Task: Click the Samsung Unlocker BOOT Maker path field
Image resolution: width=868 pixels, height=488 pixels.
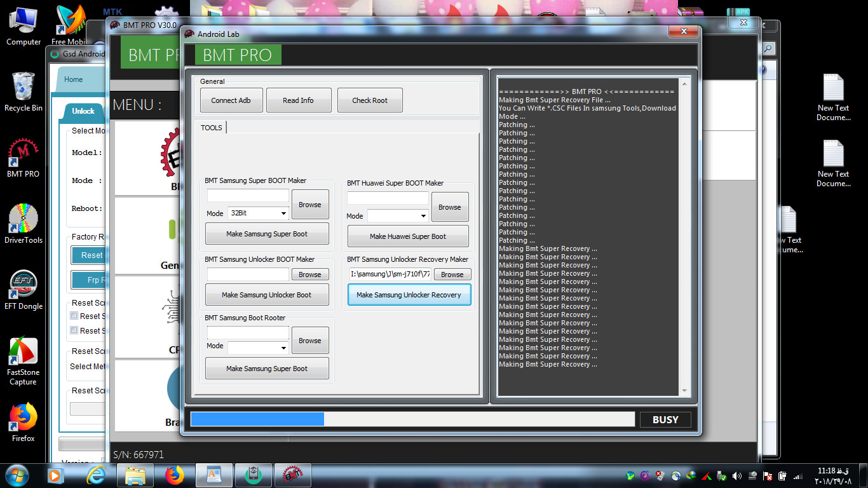Action: pos(248,274)
